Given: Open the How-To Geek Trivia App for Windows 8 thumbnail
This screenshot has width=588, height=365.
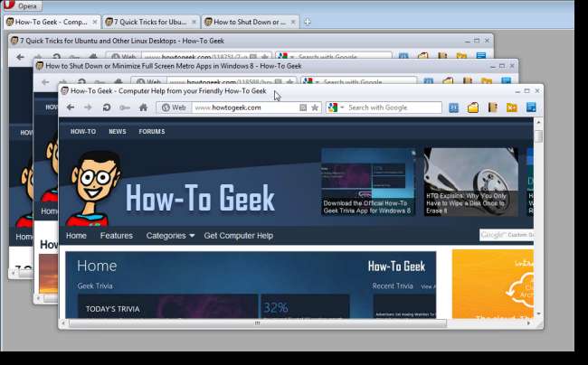Looking at the screenshot, I should click(x=368, y=182).
